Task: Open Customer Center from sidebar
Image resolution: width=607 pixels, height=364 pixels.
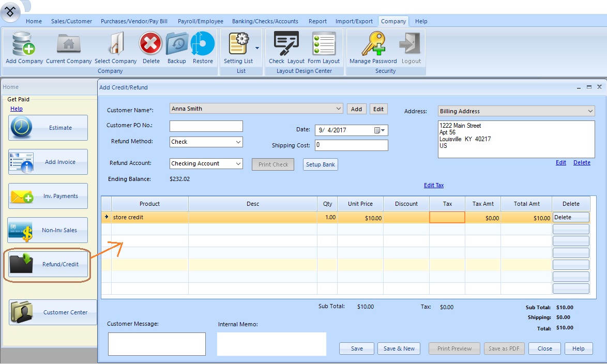Action: pyautogui.click(x=53, y=312)
